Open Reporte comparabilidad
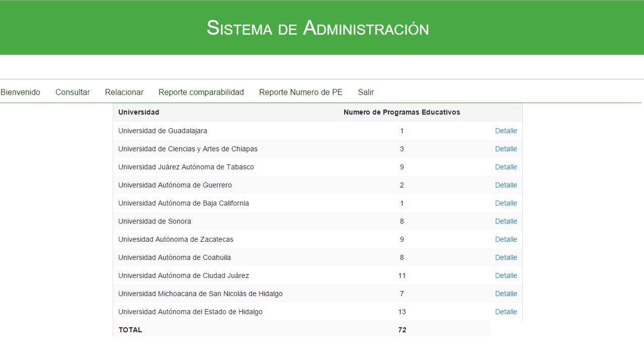Screen dimensions: 644x362 (x=201, y=92)
